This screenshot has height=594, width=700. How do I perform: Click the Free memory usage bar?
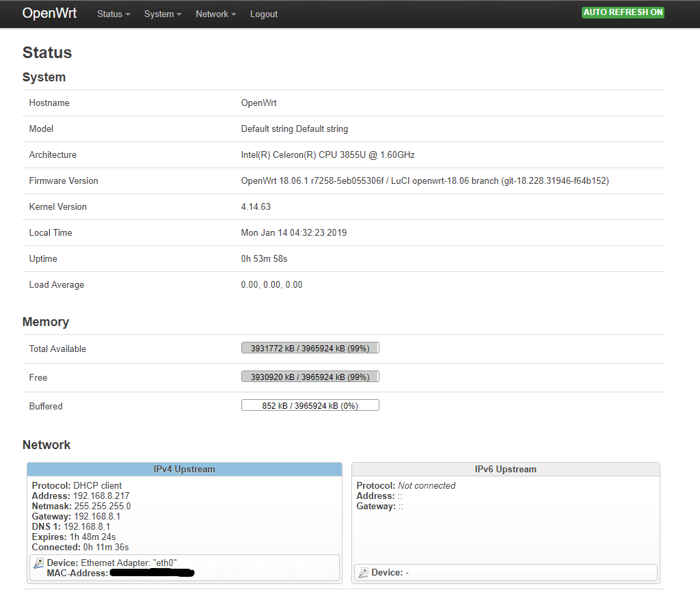(310, 376)
